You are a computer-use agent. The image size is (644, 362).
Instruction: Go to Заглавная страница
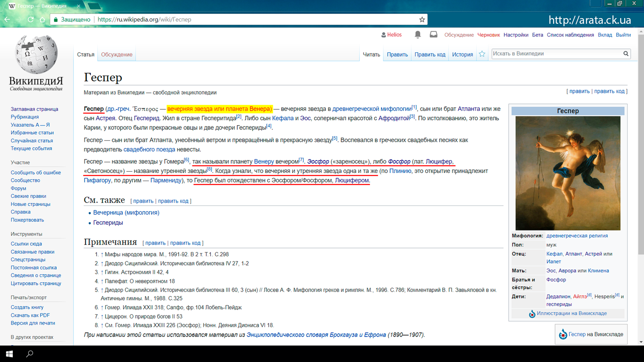click(34, 109)
